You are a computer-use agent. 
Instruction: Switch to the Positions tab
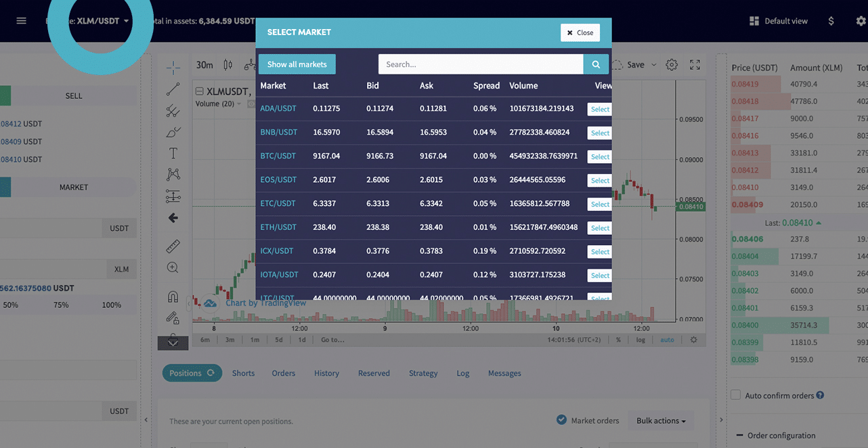pos(192,373)
